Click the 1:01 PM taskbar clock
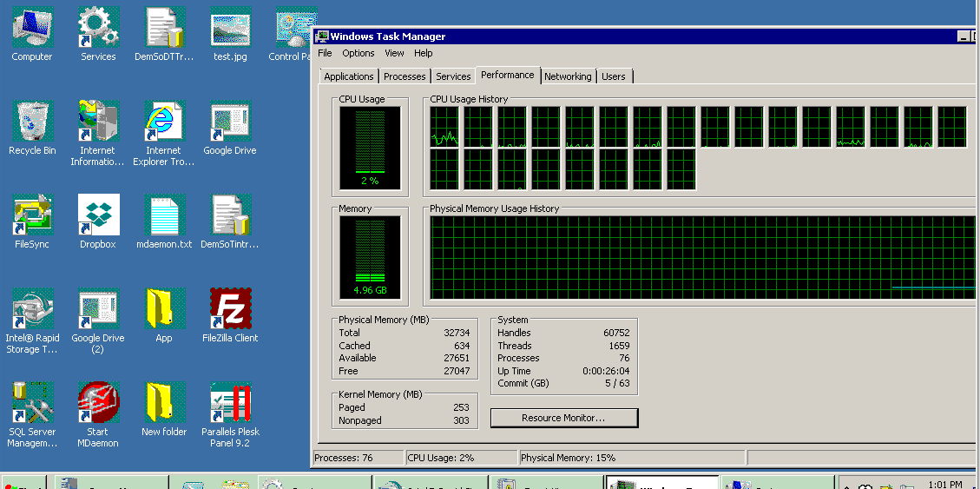Image resolution: width=980 pixels, height=489 pixels. point(945,484)
